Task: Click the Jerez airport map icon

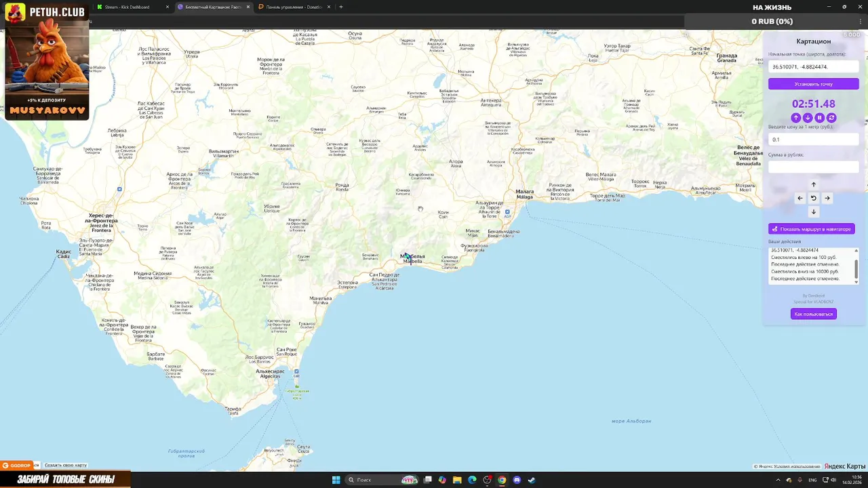Action: tap(119, 189)
